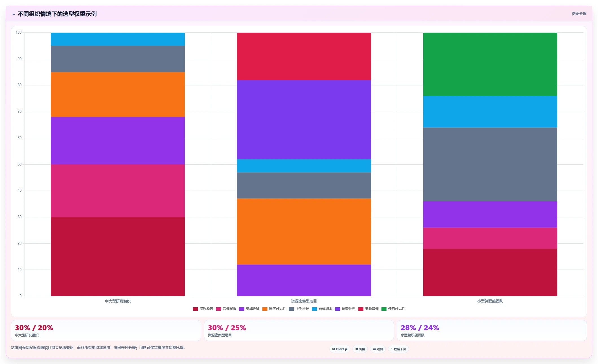Click the y-axis value 50

[19, 164]
